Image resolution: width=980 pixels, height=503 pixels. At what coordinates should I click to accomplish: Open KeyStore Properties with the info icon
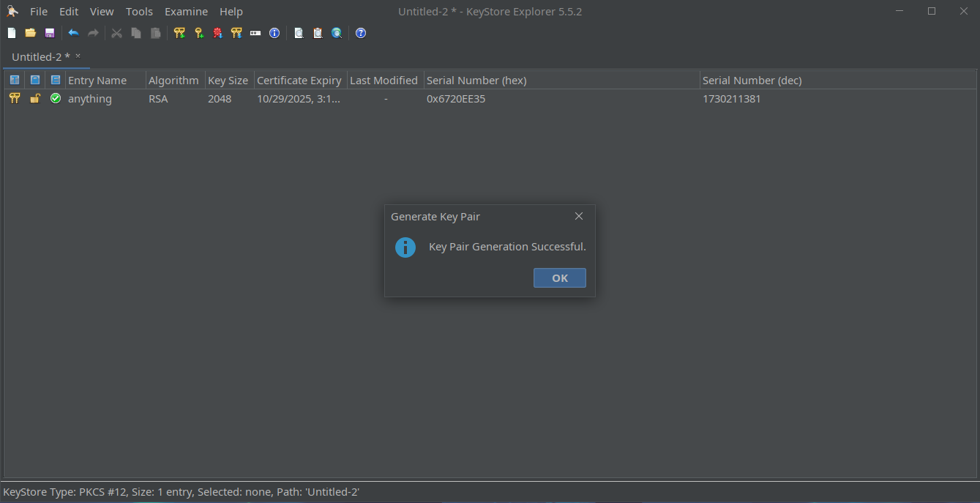pyautogui.click(x=274, y=33)
